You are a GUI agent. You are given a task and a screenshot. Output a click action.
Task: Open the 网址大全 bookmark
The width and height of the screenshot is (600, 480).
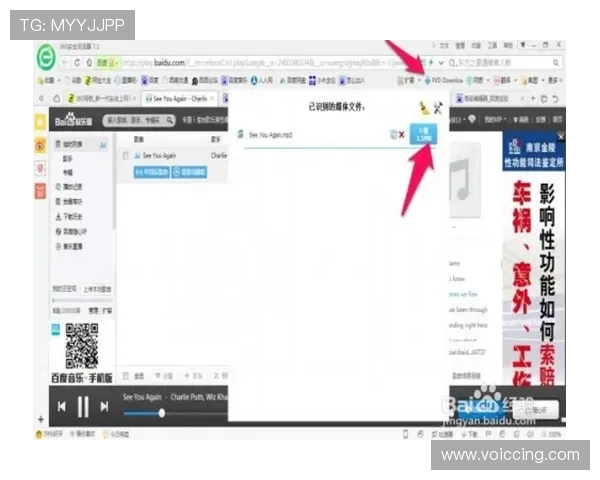(x=98, y=80)
